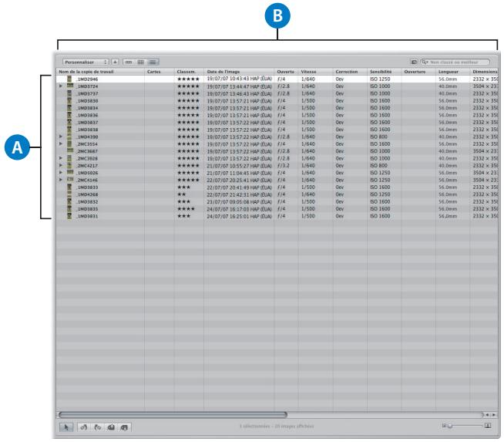Sort by the Longueur column header
504x442 pixels.
[x=453, y=72]
